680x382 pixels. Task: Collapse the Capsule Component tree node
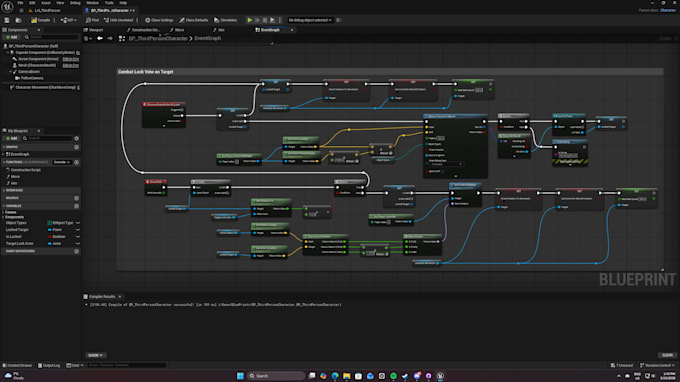pos(8,52)
